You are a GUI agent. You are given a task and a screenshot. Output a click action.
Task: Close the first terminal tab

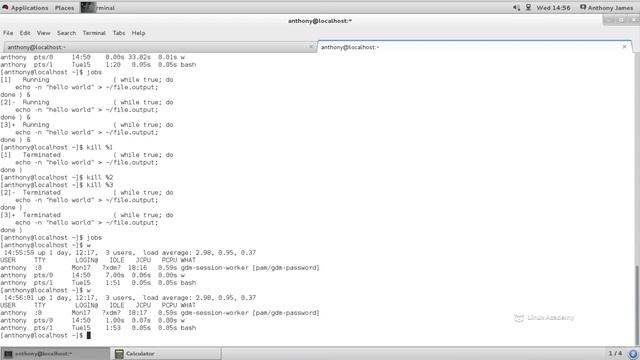pyautogui.click(x=311, y=47)
